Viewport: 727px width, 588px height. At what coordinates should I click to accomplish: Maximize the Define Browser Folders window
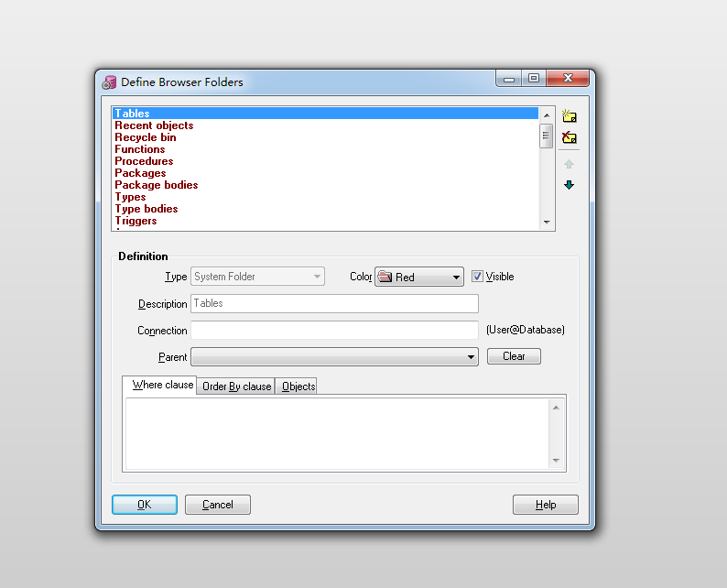click(x=534, y=78)
